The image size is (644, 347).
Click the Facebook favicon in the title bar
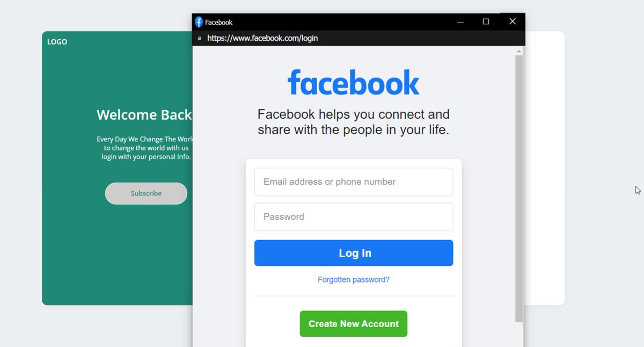[199, 22]
